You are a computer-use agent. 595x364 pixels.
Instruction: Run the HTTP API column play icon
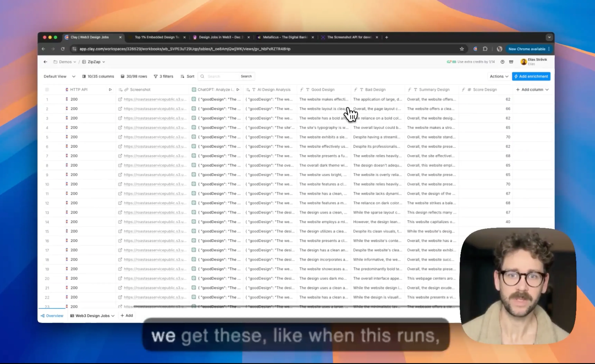click(110, 90)
